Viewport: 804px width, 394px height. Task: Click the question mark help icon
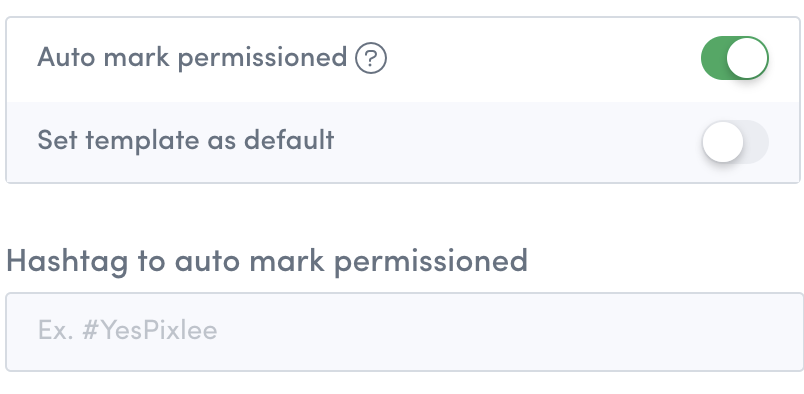[x=371, y=58]
